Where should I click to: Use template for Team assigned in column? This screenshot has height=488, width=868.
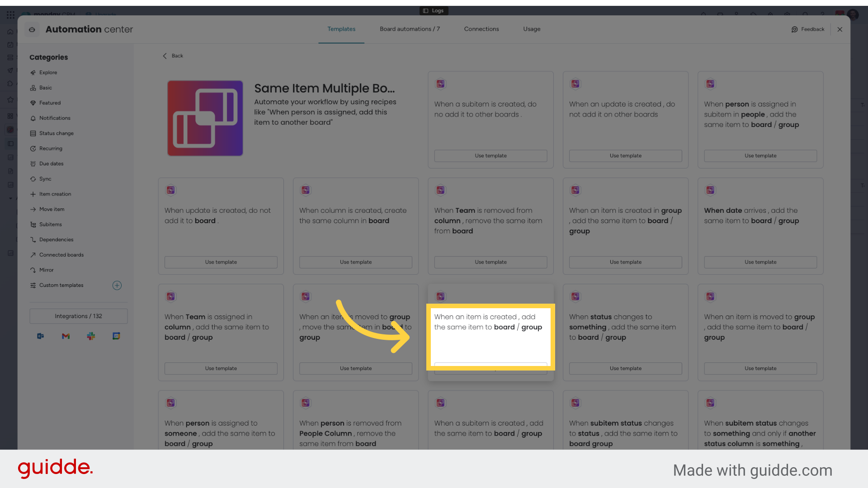221,368
